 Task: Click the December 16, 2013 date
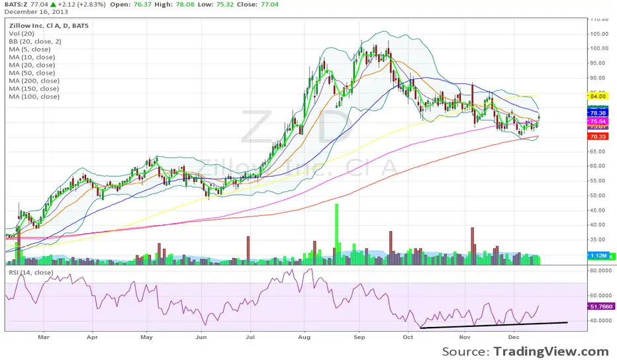click(x=36, y=12)
